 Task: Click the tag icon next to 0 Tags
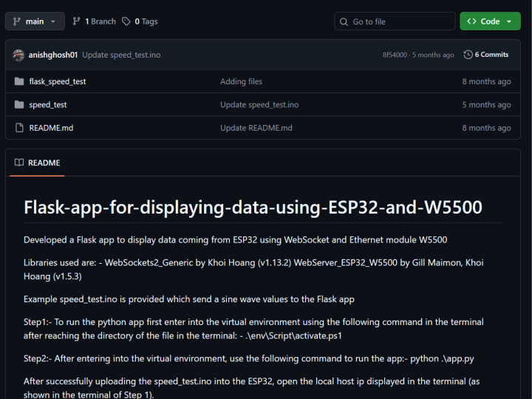(x=126, y=21)
